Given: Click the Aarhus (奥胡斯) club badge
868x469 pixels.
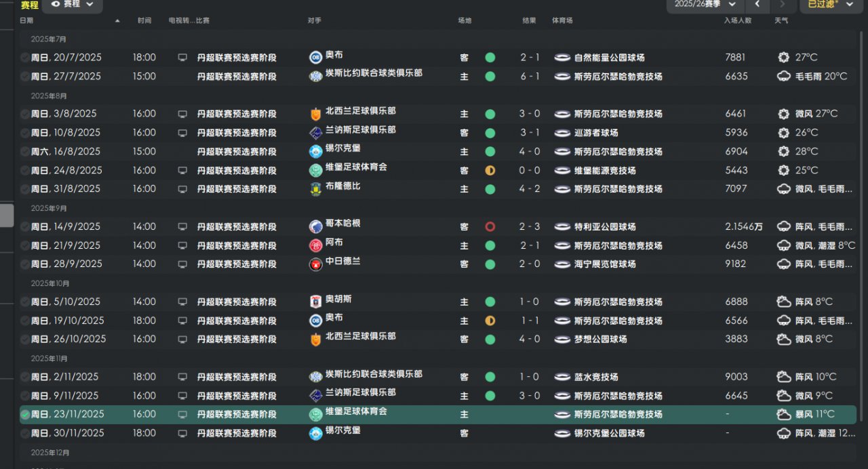Looking at the screenshot, I should coord(315,302).
